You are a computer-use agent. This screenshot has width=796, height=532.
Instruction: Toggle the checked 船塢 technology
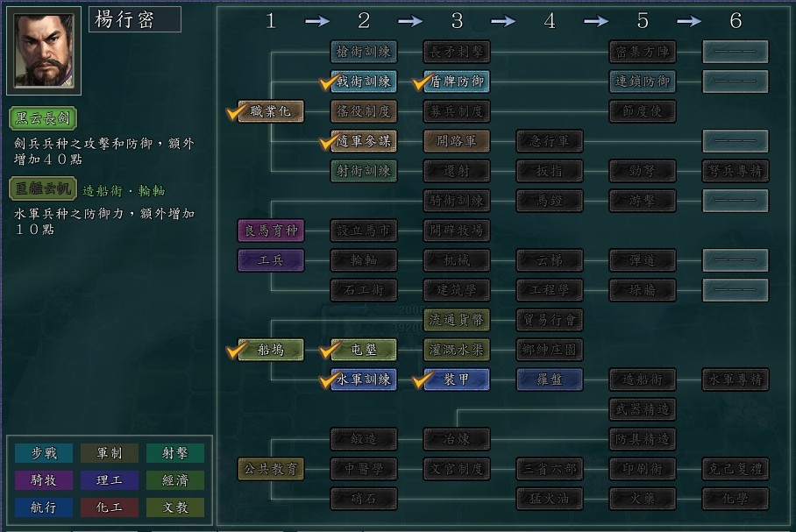click(271, 350)
